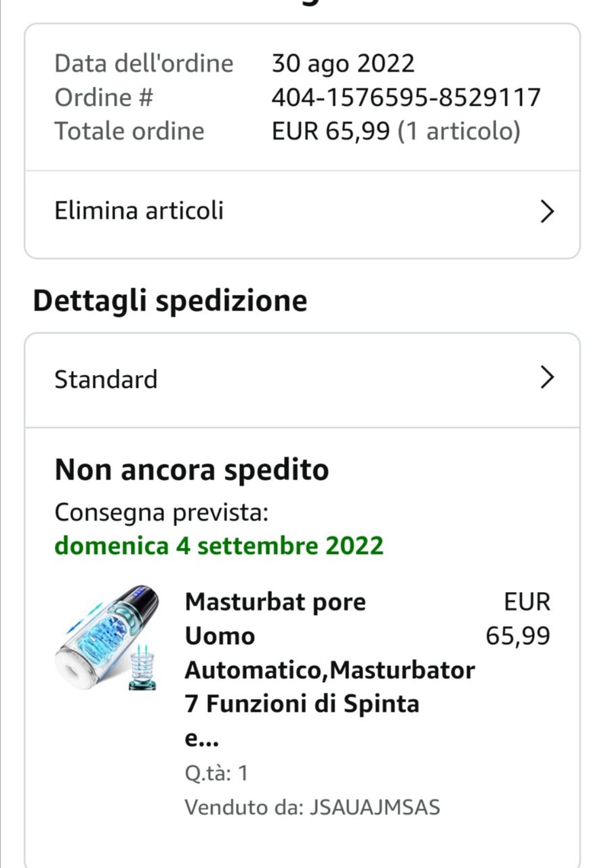Select the green delivery date domenica 4 settembre
This screenshot has height=868, width=604.
point(219,545)
